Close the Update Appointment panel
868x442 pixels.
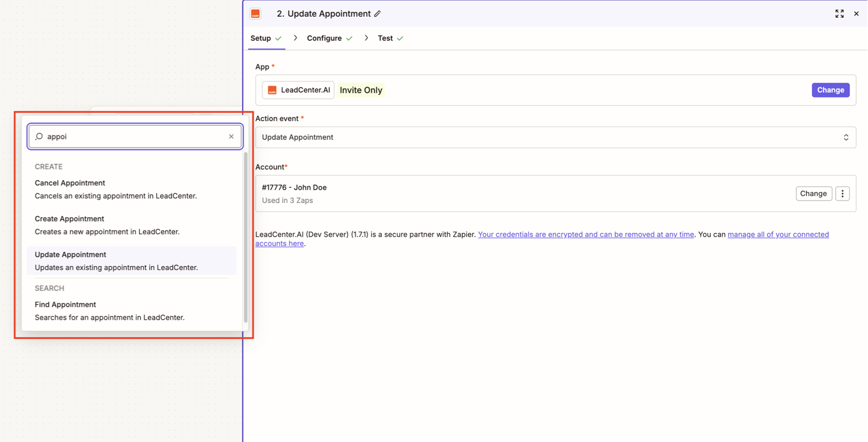(856, 14)
